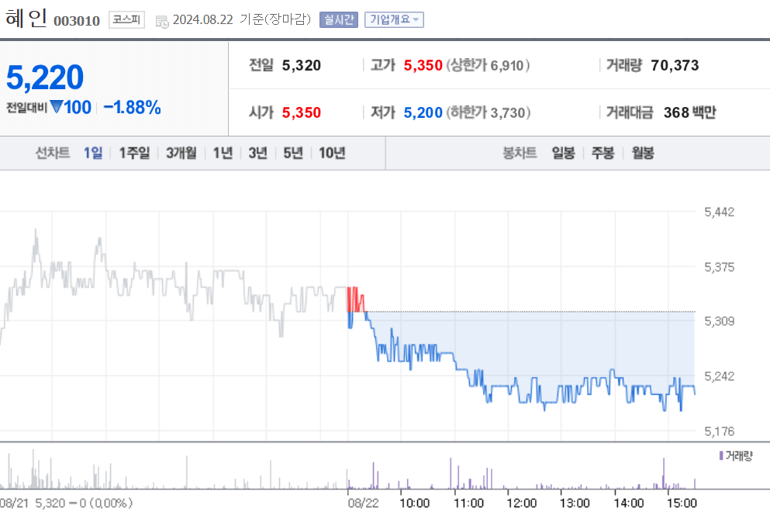The image size is (770, 532).
Task: Switch chart to 3년 period
Action: (x=257, y=153)
